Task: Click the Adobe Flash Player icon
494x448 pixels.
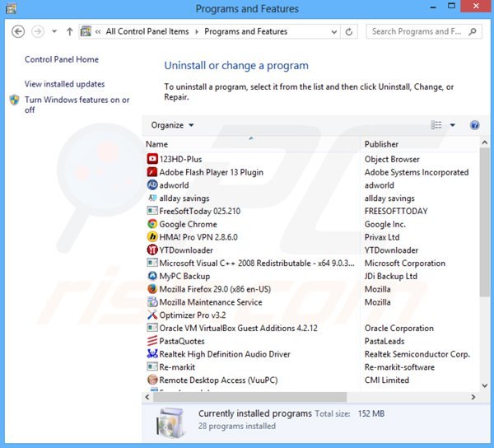Action: click(x=152, y=172)
